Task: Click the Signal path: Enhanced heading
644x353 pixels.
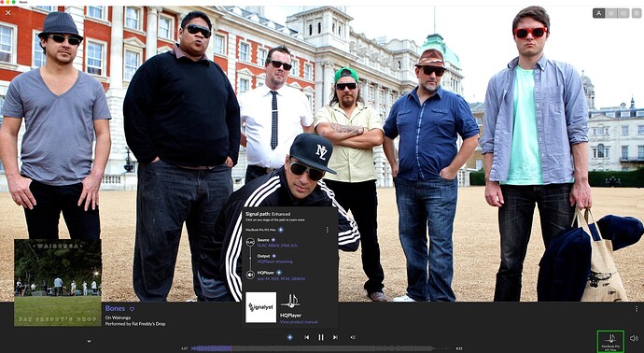Action: point(268,214)
